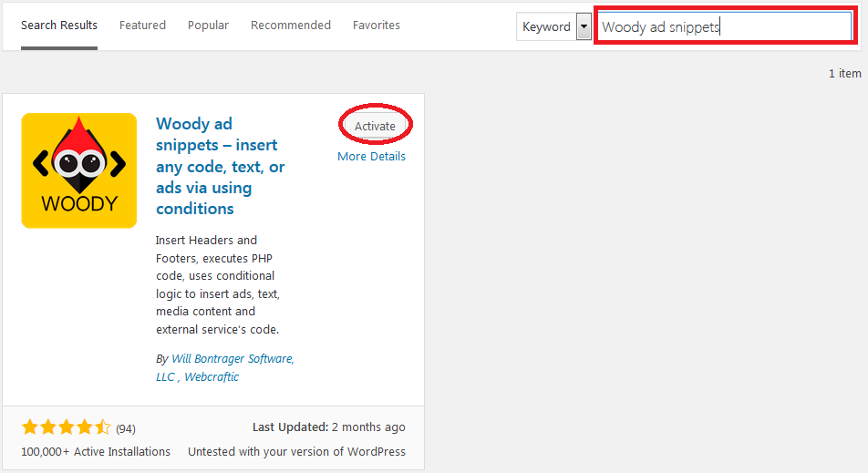Click the 1 item results count
This screenshot has height=473, width=868.
tap(844, 73)
